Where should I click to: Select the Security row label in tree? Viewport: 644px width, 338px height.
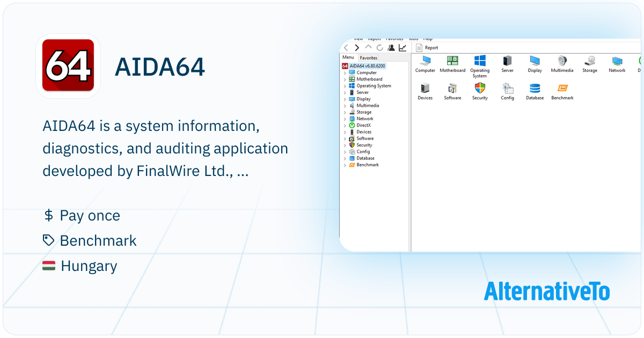coord(364,145)
